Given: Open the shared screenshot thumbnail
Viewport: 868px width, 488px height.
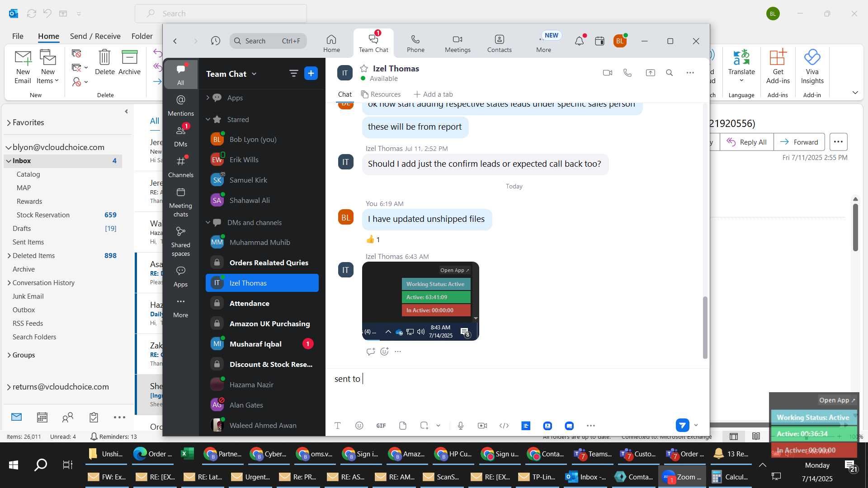Looking at the screenshot, I should 420,301.
